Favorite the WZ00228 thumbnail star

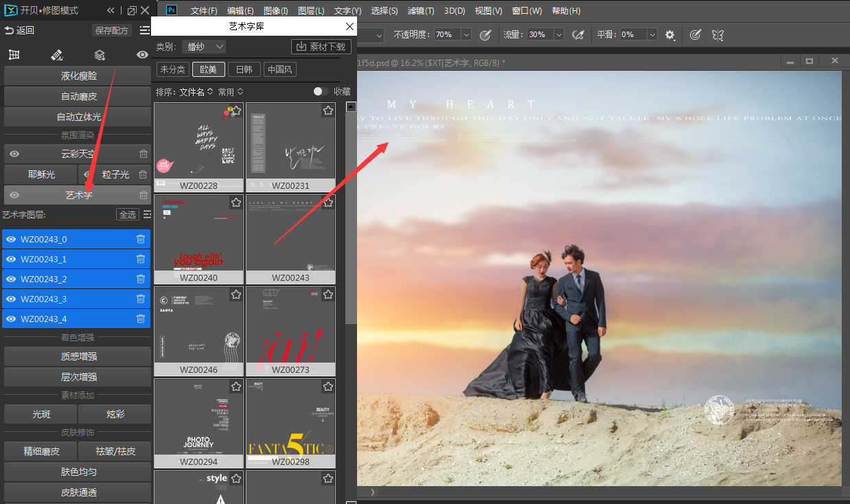click(236, 110)
